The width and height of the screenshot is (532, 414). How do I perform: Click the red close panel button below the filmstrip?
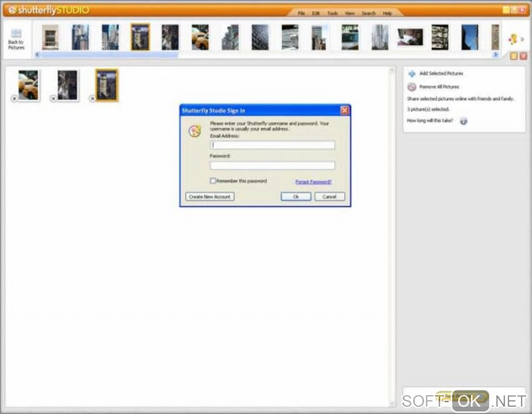523,56
